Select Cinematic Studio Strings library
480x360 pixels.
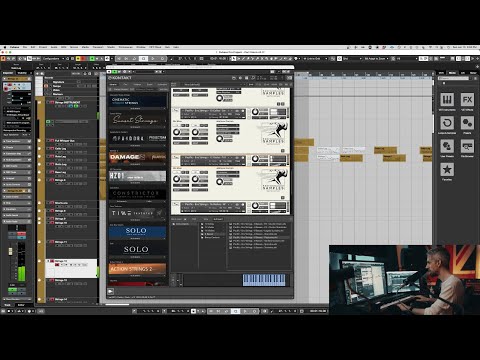pos(138,101)
